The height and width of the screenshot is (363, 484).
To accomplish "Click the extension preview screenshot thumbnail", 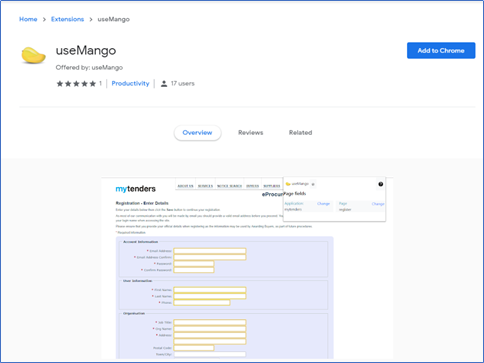I will pyautogui.click(x=247, y=268).
